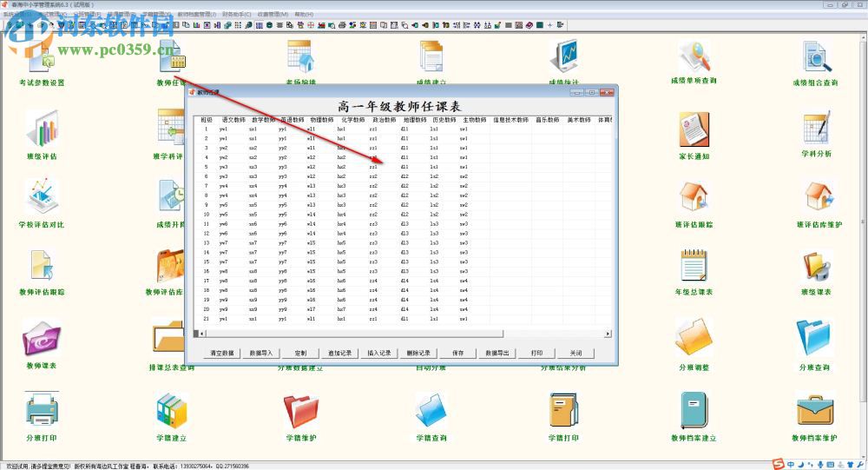Click the 插入记录 button
Viewport: 868px width, 470px height.
coord(379,353)
